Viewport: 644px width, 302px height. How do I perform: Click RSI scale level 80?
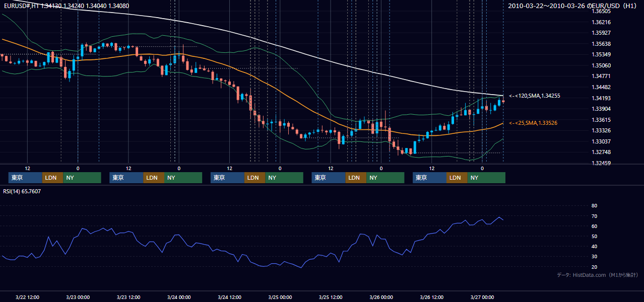click(594, 206)
